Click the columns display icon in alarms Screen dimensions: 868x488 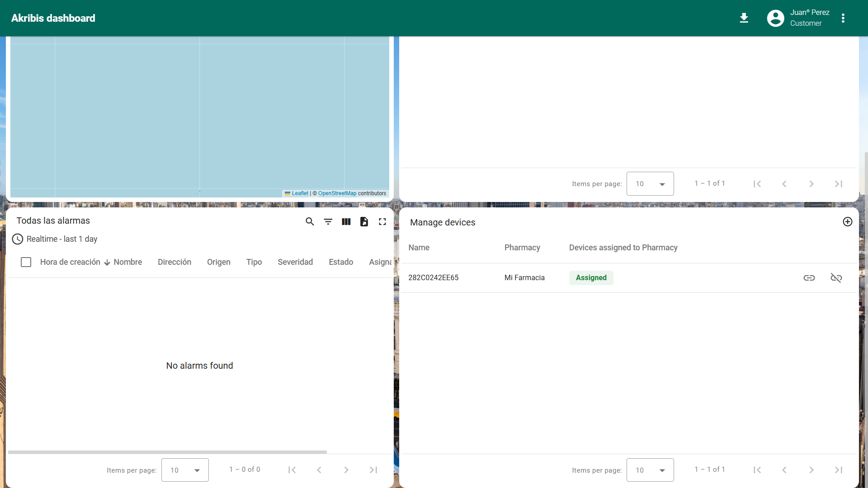pyautogui.click(x=346, y=221)
